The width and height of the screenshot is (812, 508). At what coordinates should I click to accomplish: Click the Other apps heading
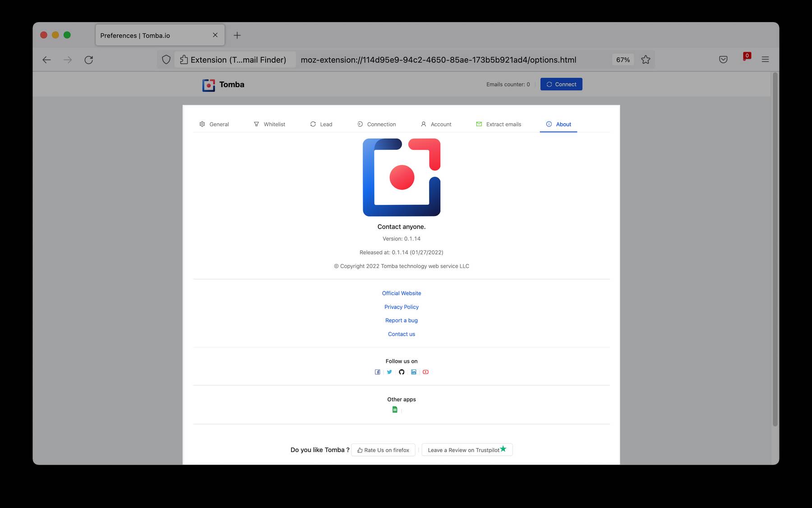click(401, 399)
